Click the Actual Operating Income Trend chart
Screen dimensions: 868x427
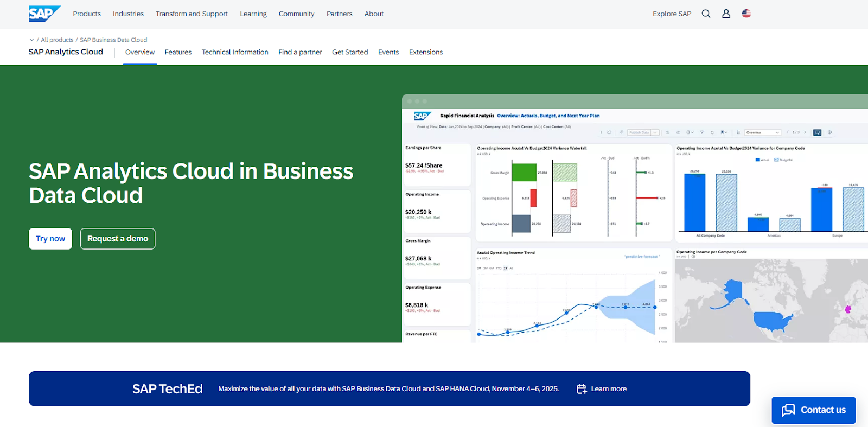[x=574, y=296]
